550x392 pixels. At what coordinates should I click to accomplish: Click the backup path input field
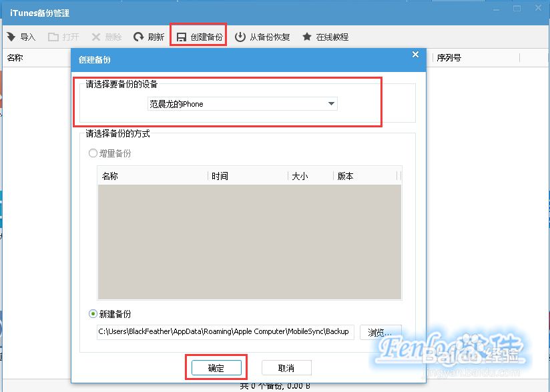[226, 332]
